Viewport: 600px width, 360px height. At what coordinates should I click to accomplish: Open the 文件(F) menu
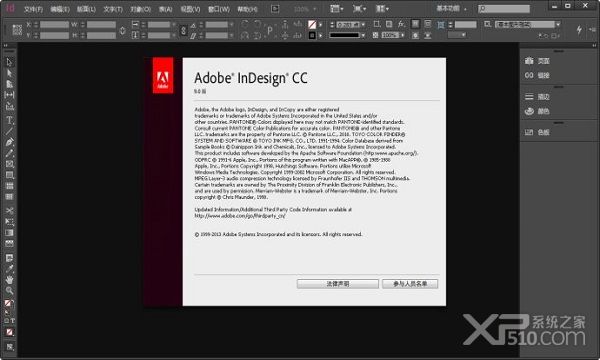pos(33,9)
